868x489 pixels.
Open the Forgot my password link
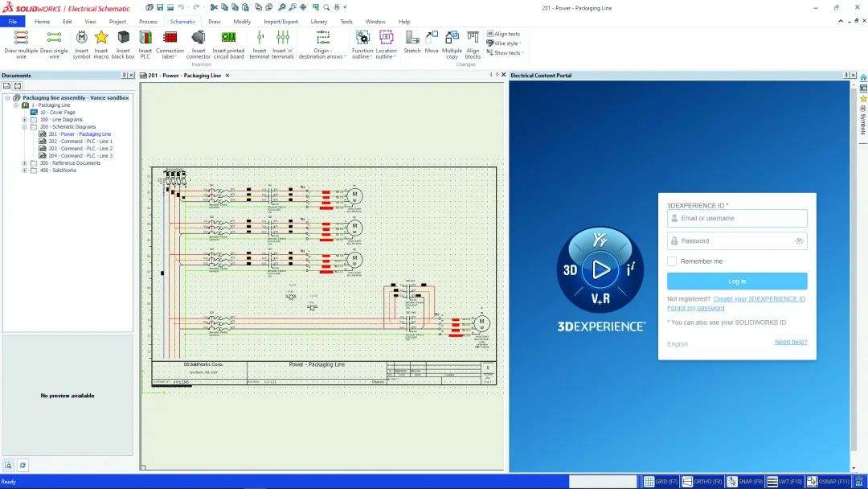(694, 307)
